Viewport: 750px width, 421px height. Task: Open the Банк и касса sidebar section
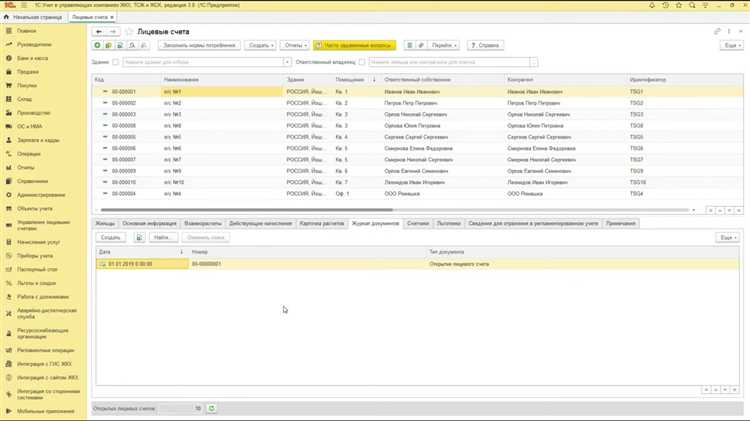32,58
